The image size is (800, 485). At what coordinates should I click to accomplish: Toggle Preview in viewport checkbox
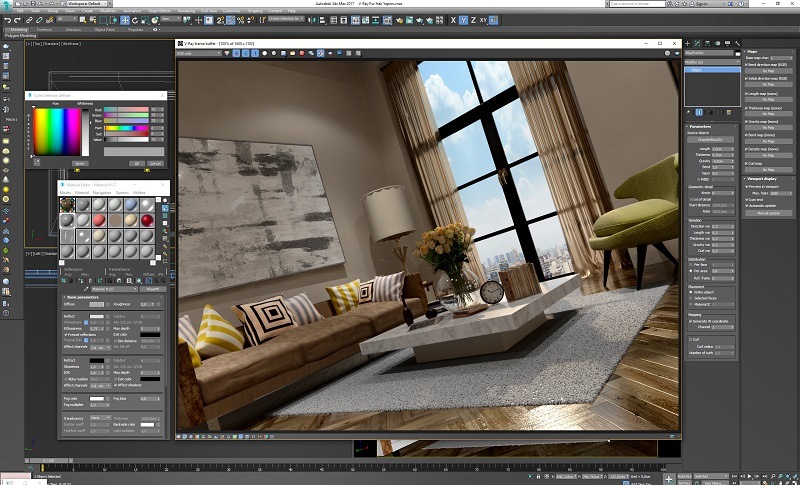[x=747, y=187]
